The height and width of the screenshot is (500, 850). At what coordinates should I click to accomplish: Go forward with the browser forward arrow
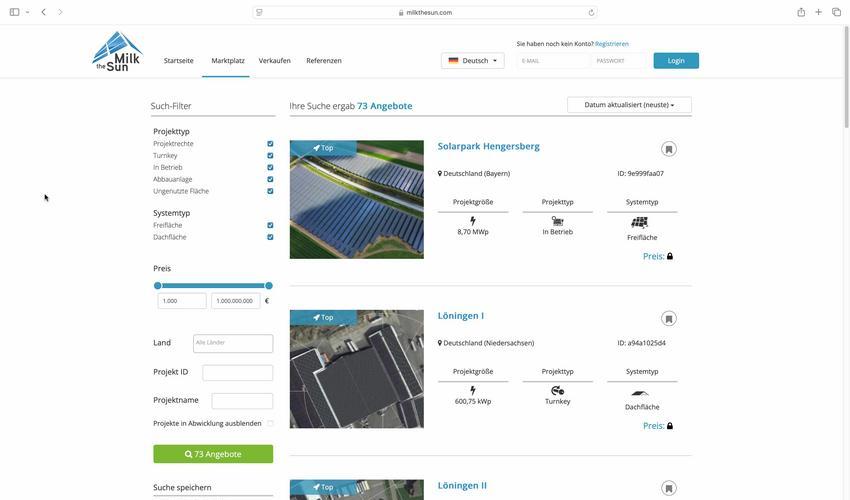click(60, 12)
